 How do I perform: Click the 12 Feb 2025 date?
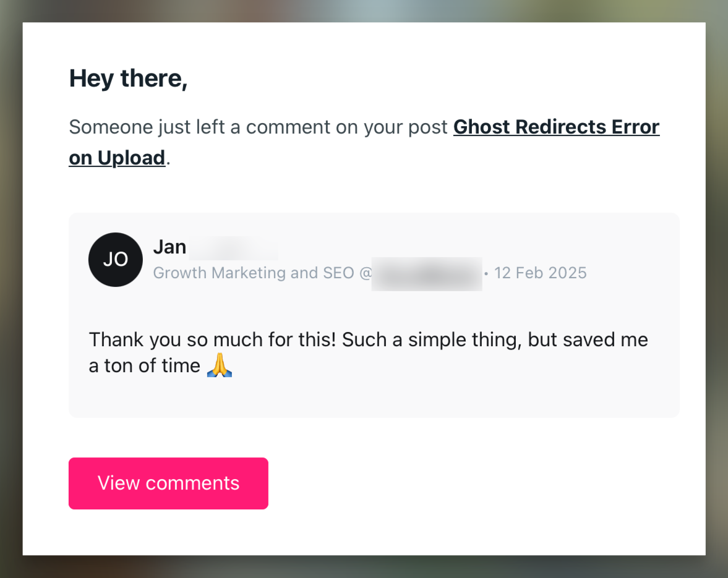540,273
